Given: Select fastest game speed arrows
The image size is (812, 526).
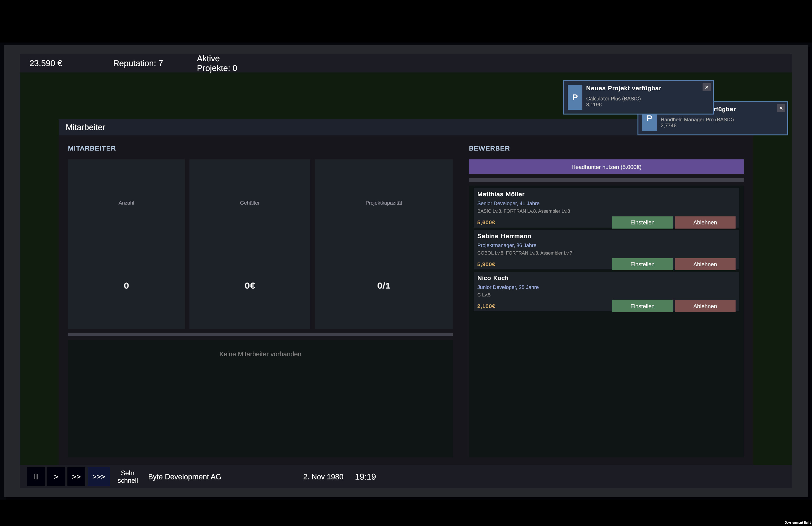Looking at the screenshot, I should (98, 477).
